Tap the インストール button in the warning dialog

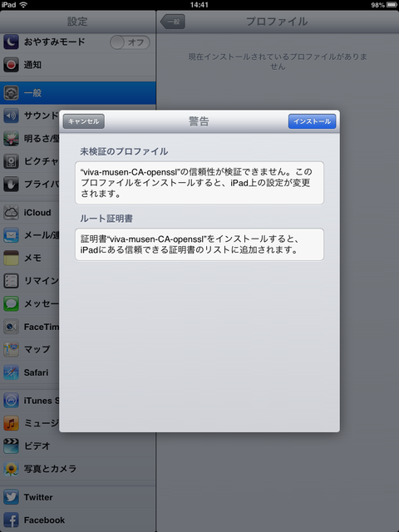(x=312, y=121)
